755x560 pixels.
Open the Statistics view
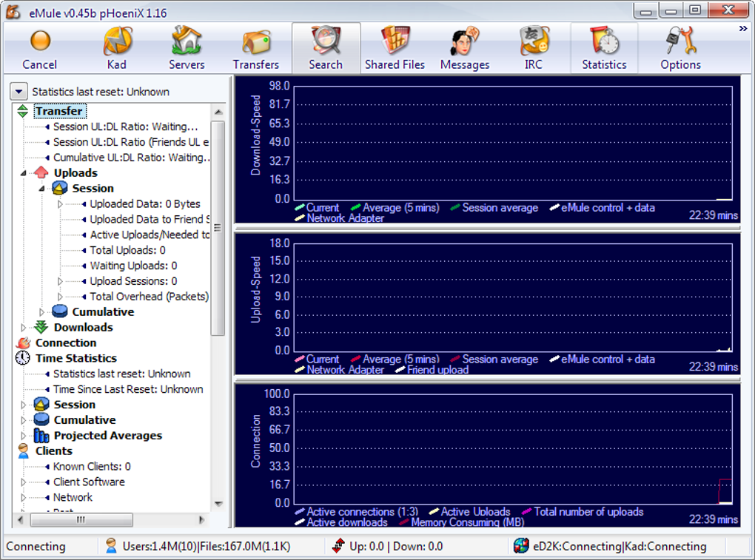coord(603,47)
